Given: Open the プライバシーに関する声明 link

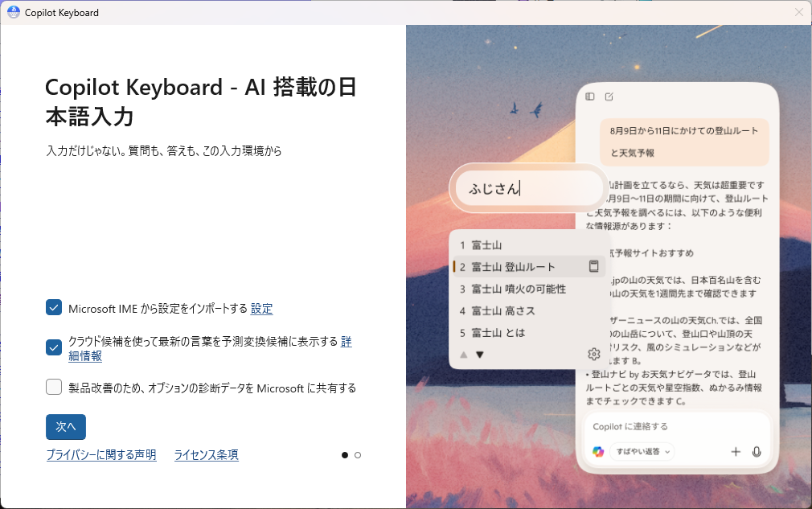Looking at the screenshot, I should point(101,455).
